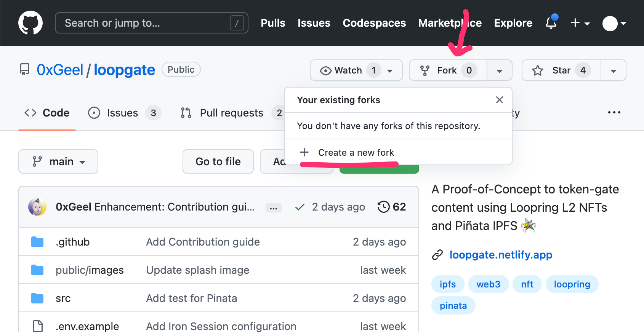Close the existing forks popup
The height and width of the screenshot is (332, 644).
pyautogui.click(x=500, y=100)
